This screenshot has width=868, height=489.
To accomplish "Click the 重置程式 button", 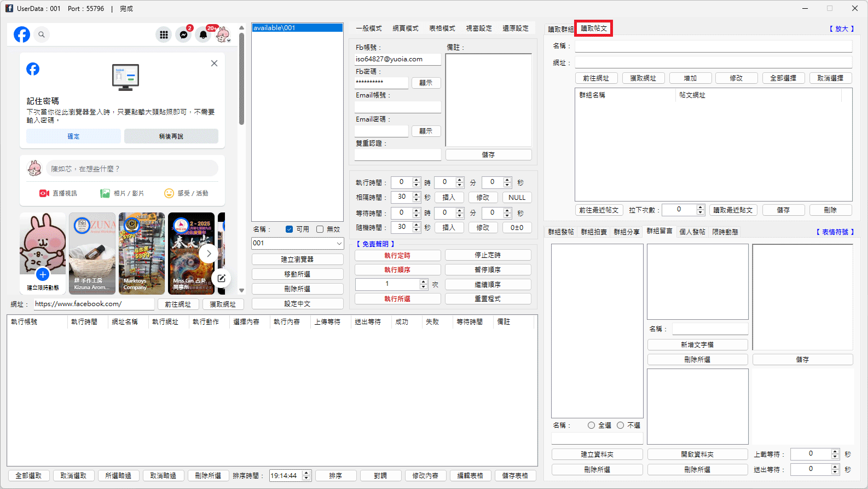I will [x=488, y=299].
